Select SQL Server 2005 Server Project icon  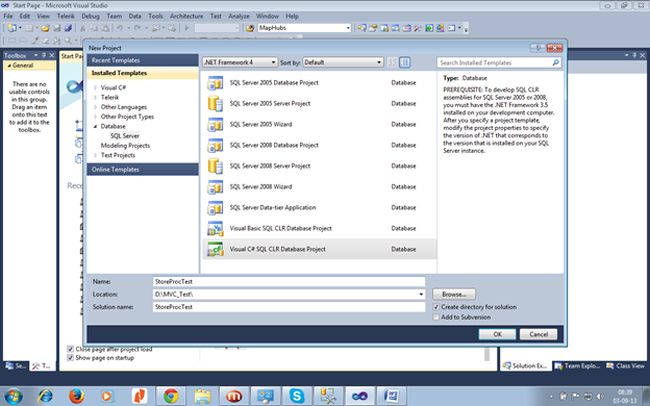[215, 104]
